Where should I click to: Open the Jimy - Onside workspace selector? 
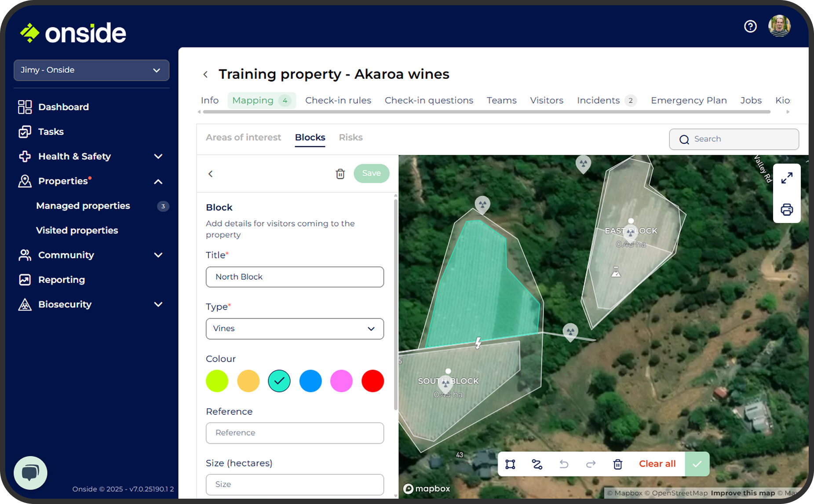pos(91,70)
